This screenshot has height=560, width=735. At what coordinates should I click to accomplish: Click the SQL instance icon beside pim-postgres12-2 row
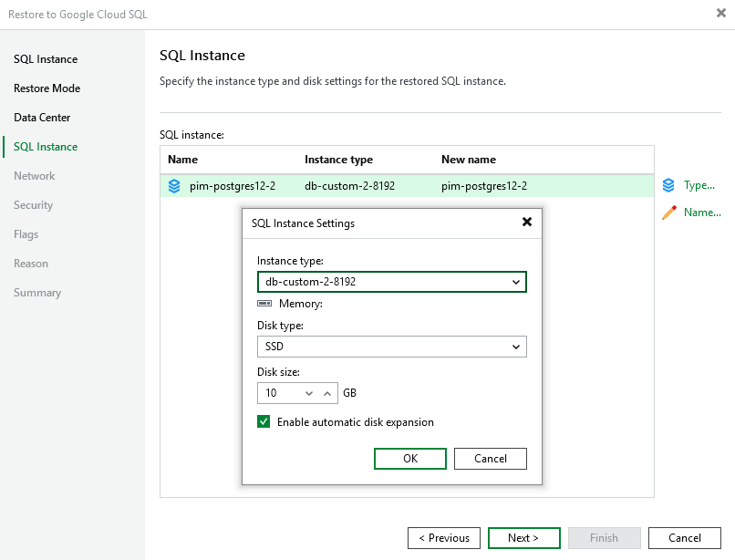point(174,186)
